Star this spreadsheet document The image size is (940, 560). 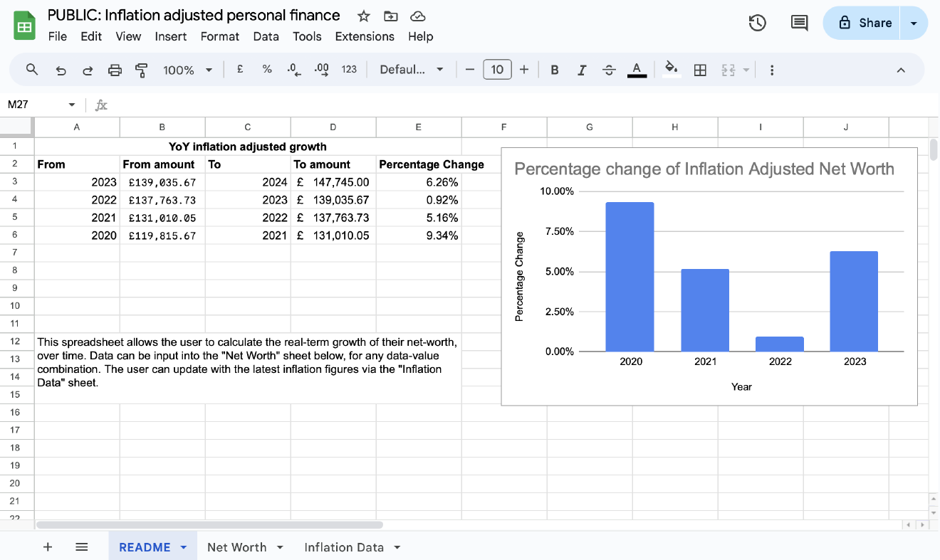click(364, 16)
